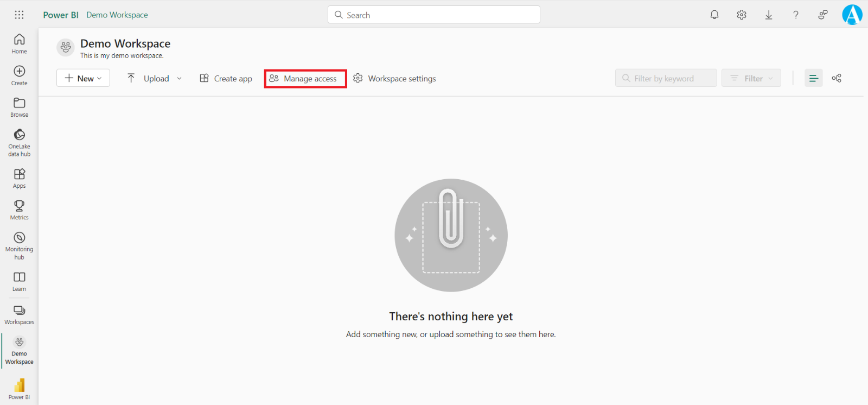Open the app launcher waffle icon
Screen dimensions: 868x405
tap(19, 15)
